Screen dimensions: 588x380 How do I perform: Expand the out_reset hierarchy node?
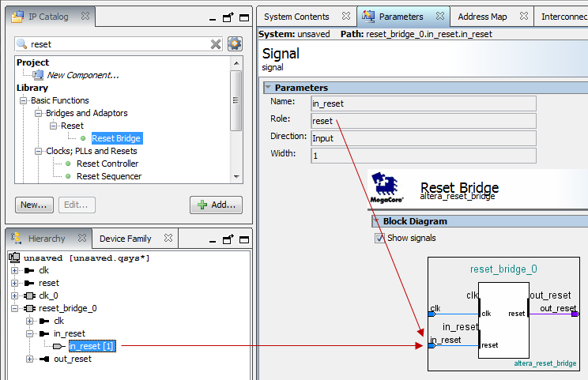[29, 359]
